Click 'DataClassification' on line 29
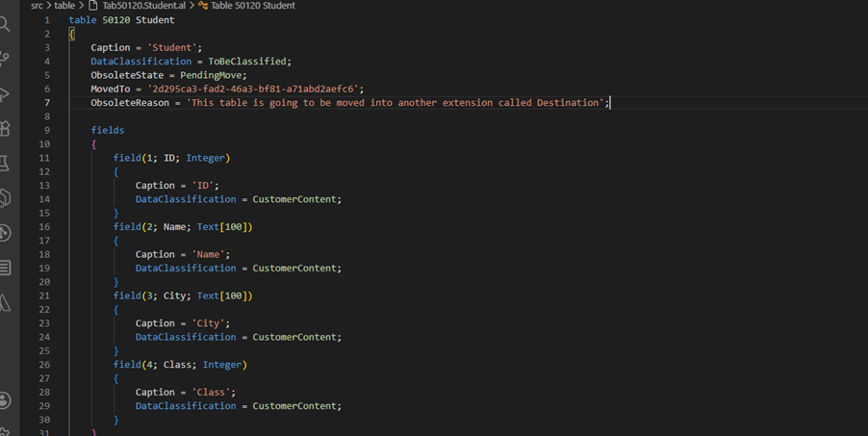 click(x=186, y=406)
